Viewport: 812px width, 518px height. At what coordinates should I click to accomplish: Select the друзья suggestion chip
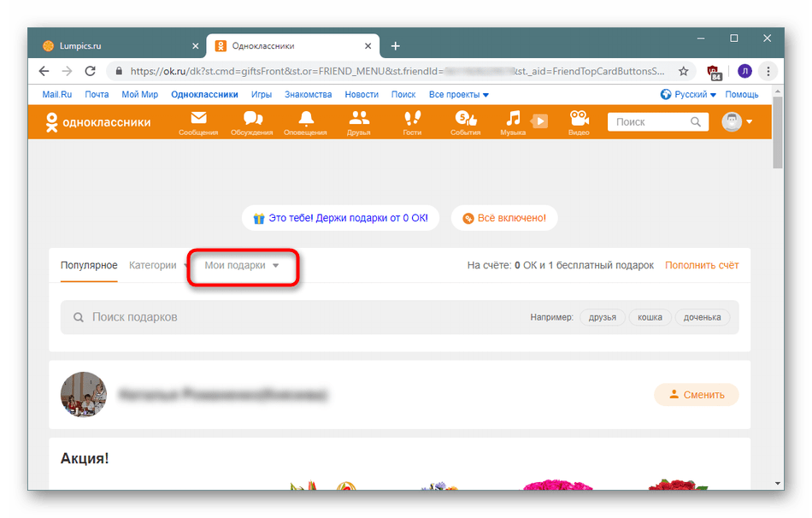point(603,317)
